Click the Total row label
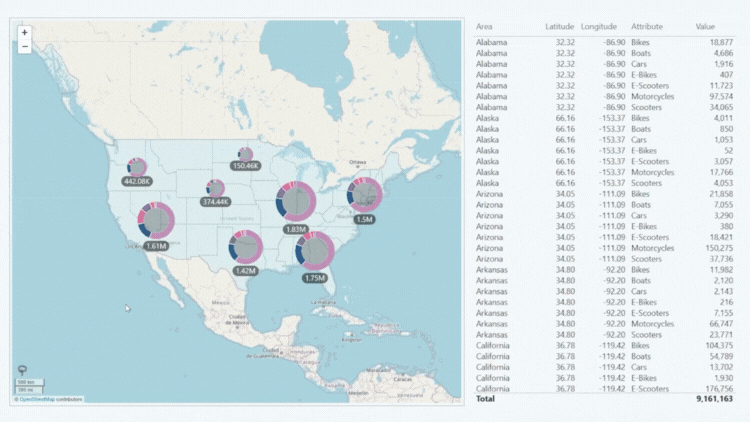 (485, 399)
